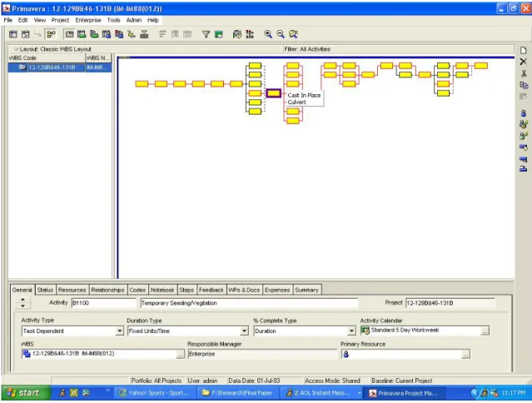Click the Activity ID field B1100
This screenshot has height=403, width=532.
tap(103, 303)
